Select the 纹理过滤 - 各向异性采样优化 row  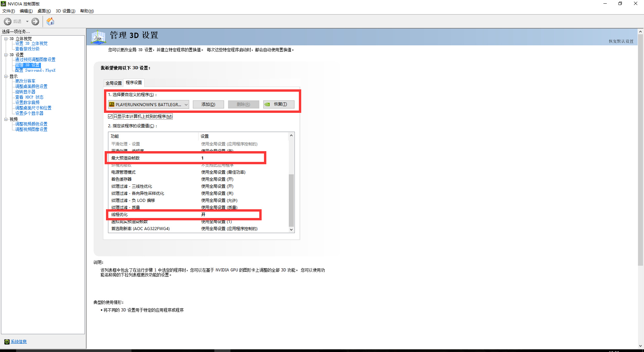pos(199,193)
